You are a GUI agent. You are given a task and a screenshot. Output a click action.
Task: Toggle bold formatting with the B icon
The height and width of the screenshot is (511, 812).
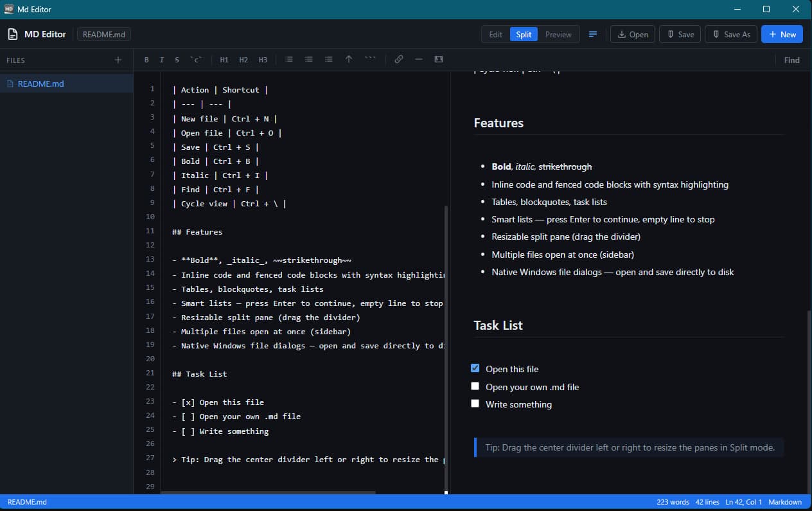pos(146,60)
